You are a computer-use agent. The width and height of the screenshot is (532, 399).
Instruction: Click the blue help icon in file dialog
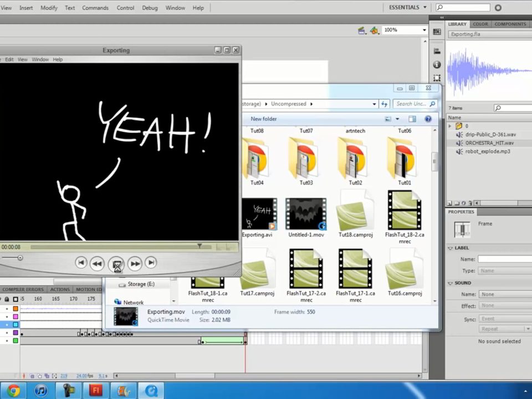coord(428,119)
